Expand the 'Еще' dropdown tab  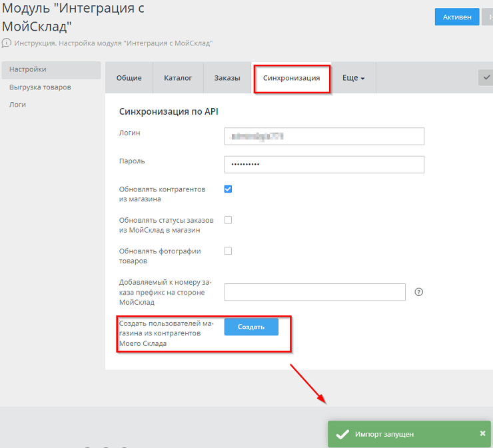pyautogui.click(x=353, y=78)
